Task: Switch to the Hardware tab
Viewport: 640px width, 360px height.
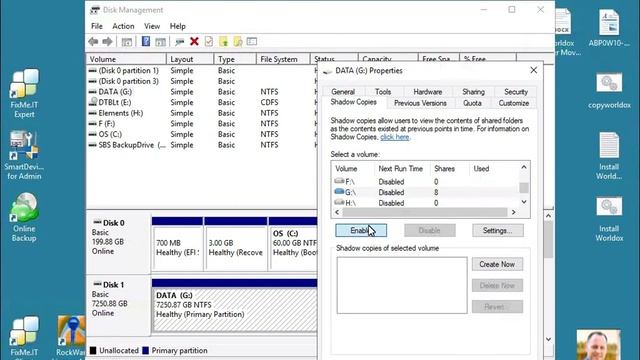Action: [428, 92]
